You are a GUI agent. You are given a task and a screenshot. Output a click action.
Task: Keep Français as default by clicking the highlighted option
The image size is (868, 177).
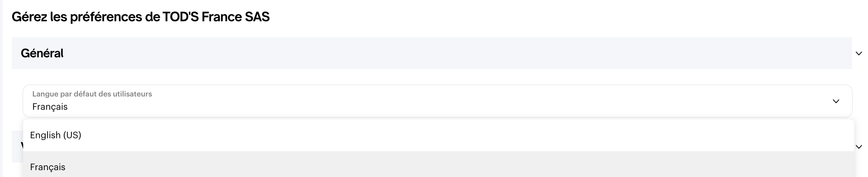pyautogui.click(x=48, y=167)
